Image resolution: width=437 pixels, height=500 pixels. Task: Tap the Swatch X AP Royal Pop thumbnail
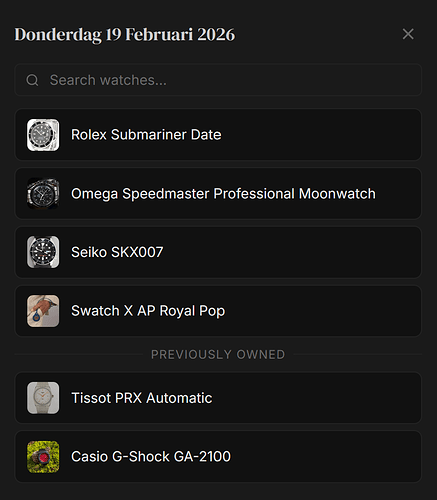click(x=43, y=311)
